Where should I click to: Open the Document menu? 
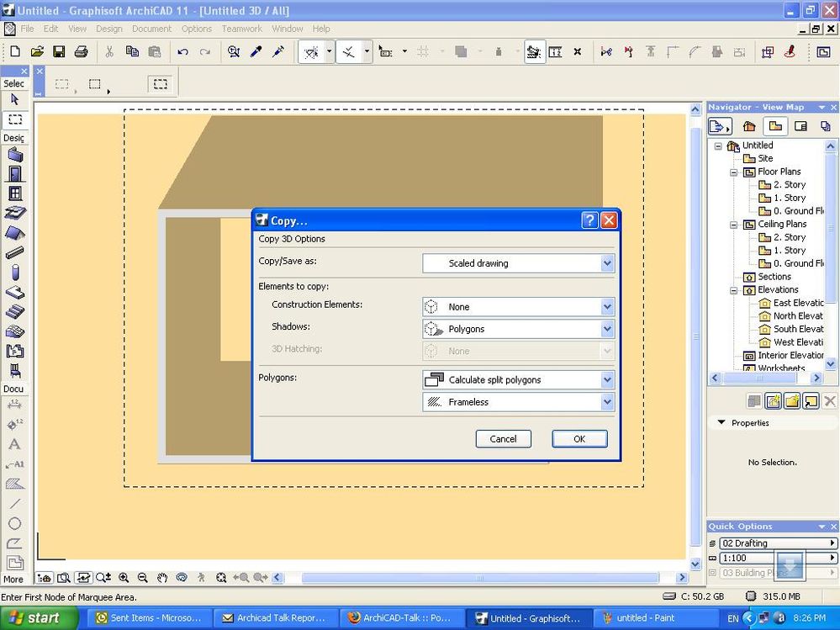151,29
